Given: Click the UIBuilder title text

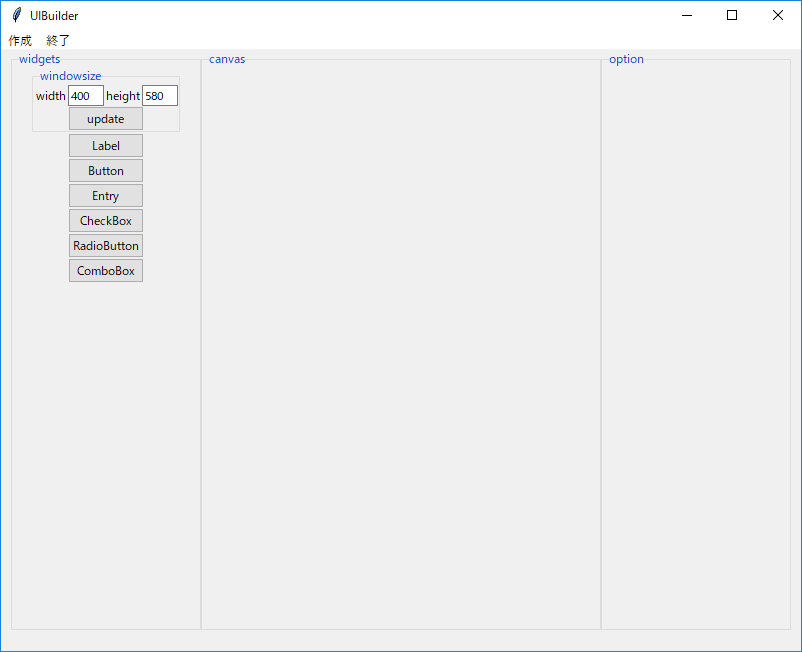Looking at the screenshot, I should (x=53, y=15).
